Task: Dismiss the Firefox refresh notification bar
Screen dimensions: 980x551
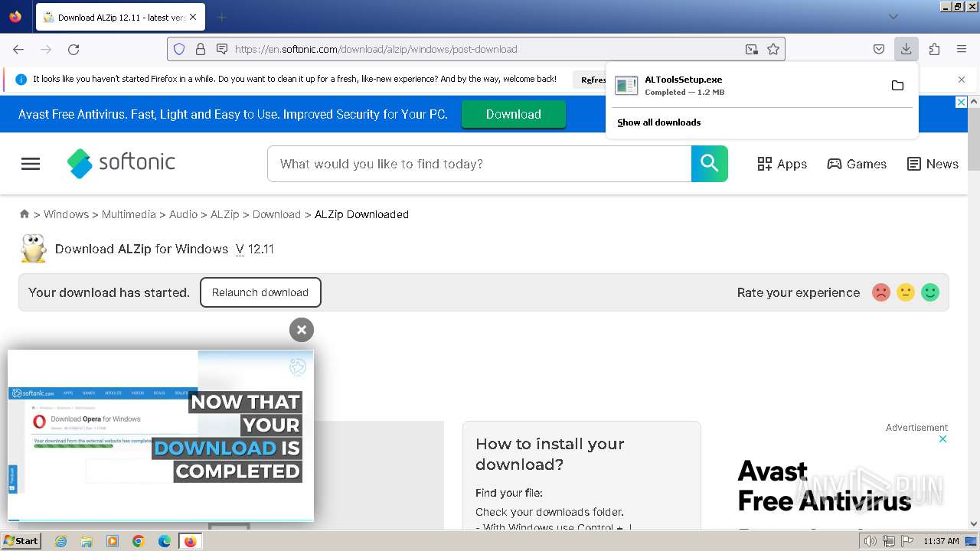Action: [x=962, y=80]
